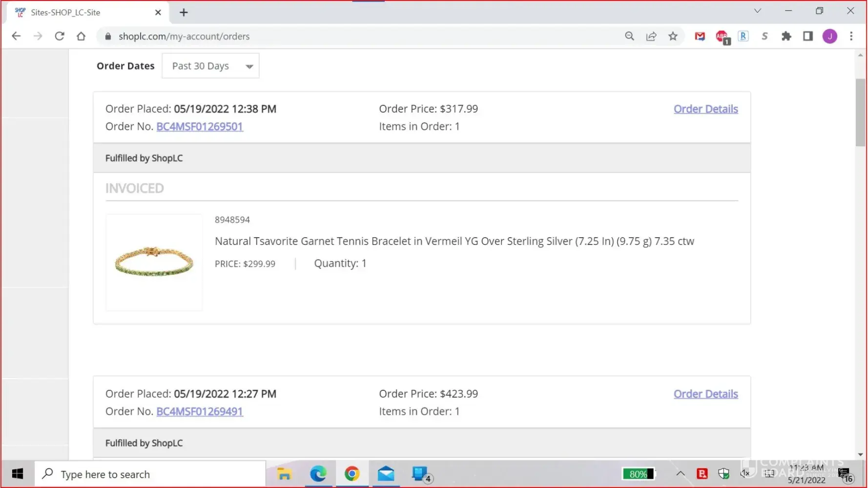
Task: Open the Order Dates 'Past 30 Days' dropdown
Action: point(210,66)
